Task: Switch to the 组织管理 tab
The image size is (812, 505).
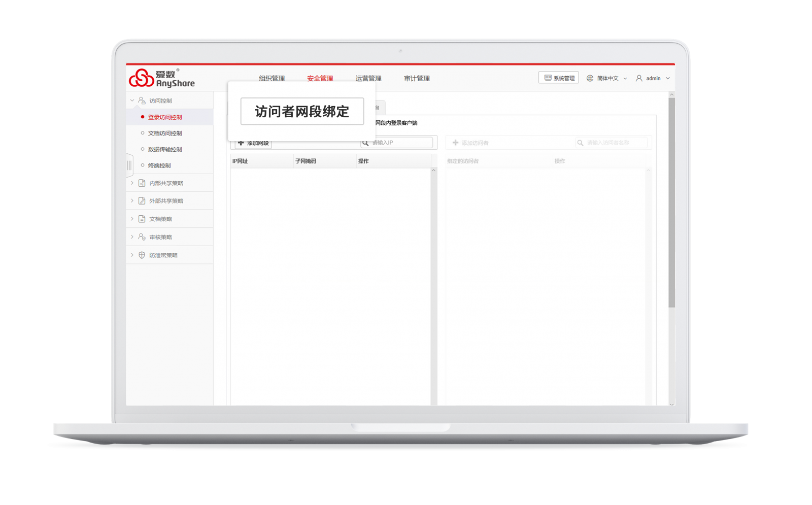Action: (x=272, y=78)
